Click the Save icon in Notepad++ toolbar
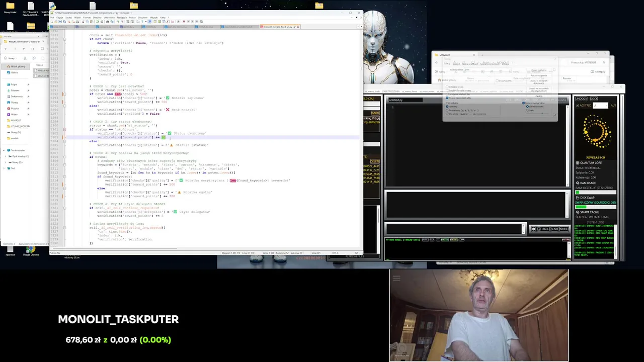 [x=60, y=22]
